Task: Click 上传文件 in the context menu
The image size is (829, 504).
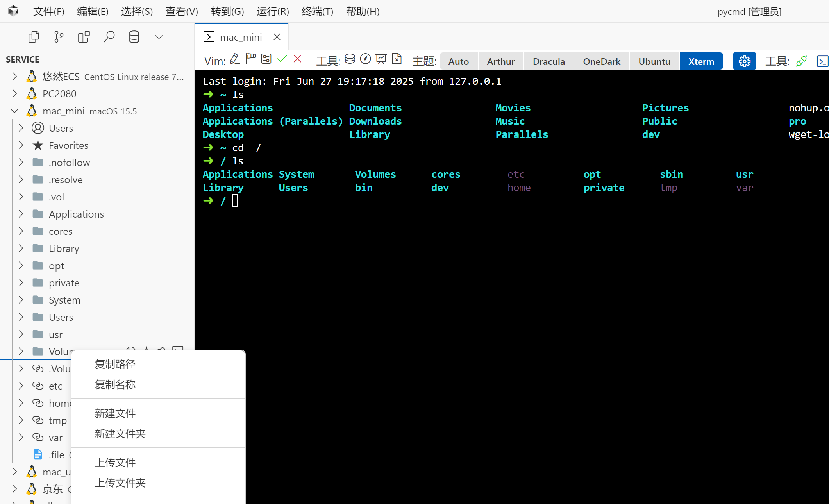Action: pyautogui.click(x=115, y=463)
